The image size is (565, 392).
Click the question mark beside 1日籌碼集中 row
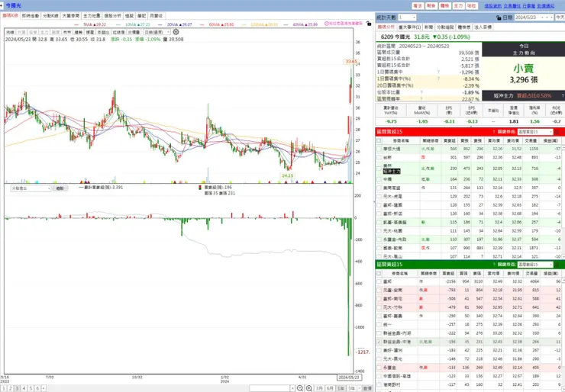438,72
